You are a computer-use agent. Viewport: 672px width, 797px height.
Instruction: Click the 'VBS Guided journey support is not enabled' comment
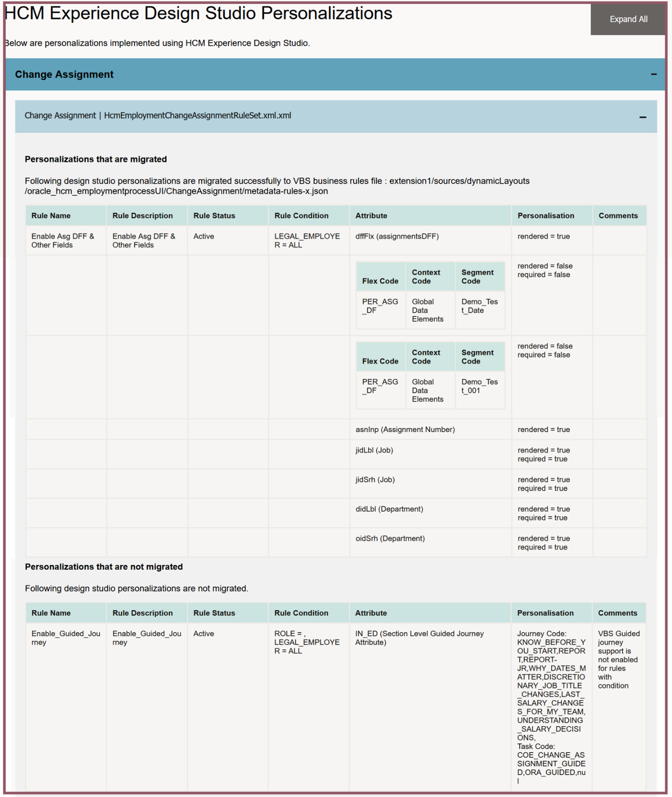[x=619, y=660]
